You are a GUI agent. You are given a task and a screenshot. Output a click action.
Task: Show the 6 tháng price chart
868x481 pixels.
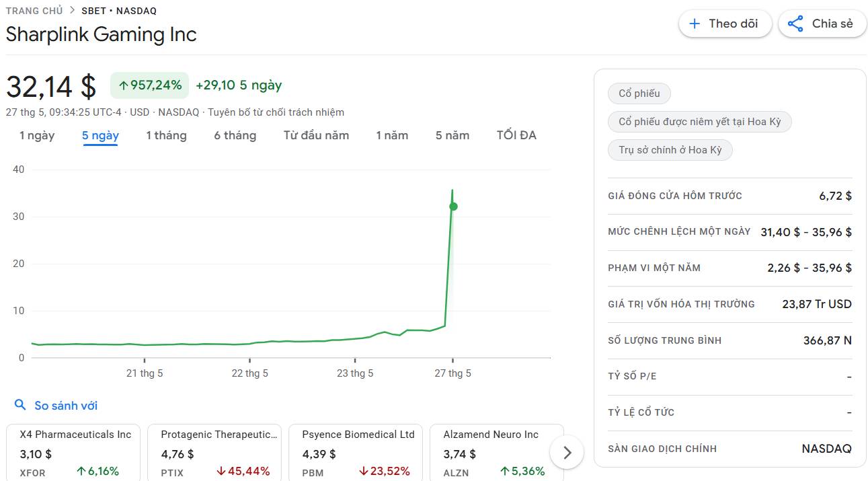pyautogui.click(x=235, y=135)
